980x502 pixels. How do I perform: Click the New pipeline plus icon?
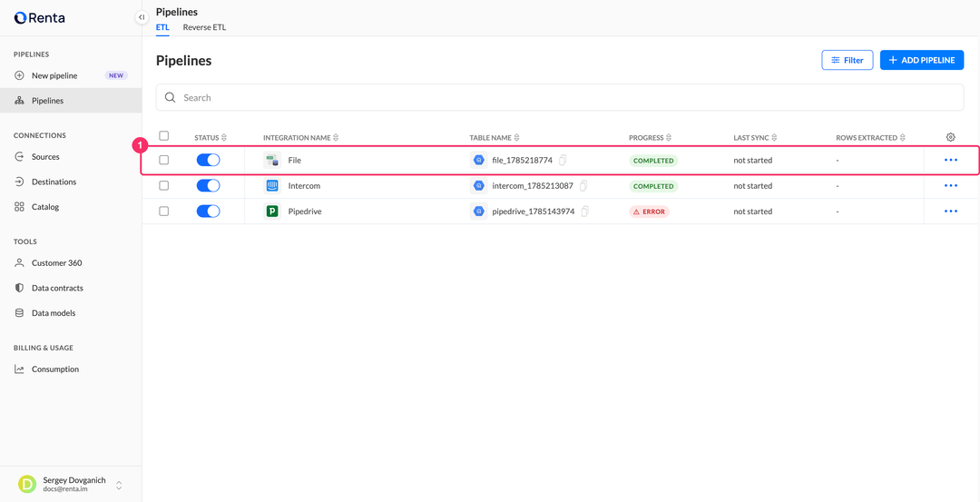19,75
